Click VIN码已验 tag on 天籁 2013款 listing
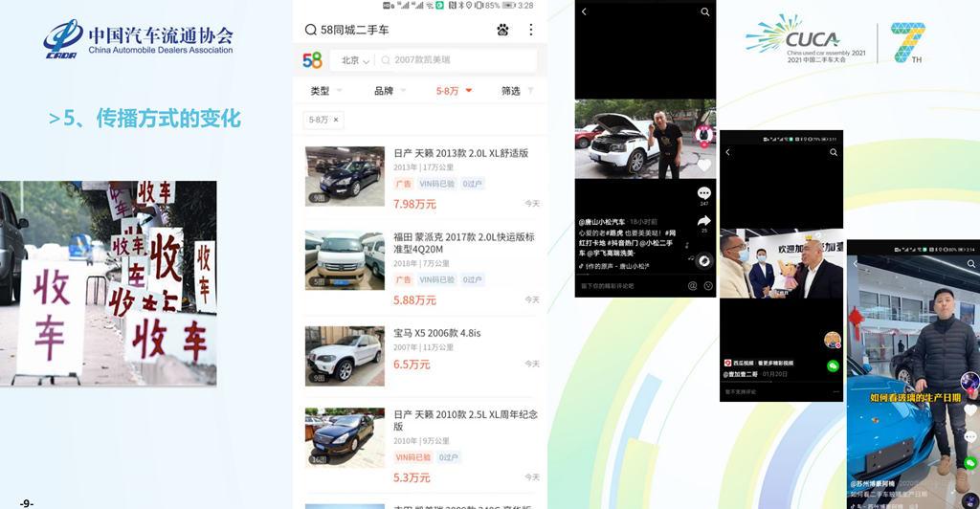 (436, 184)
